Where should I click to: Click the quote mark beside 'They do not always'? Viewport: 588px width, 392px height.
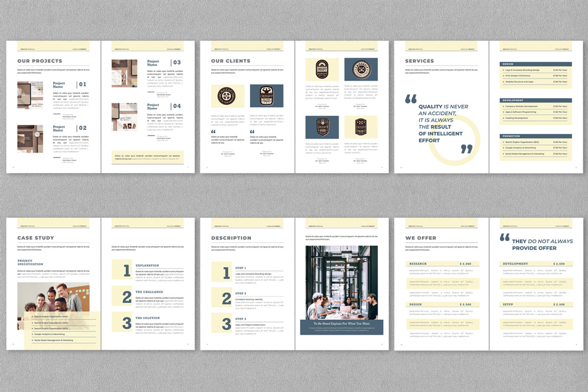504,238
